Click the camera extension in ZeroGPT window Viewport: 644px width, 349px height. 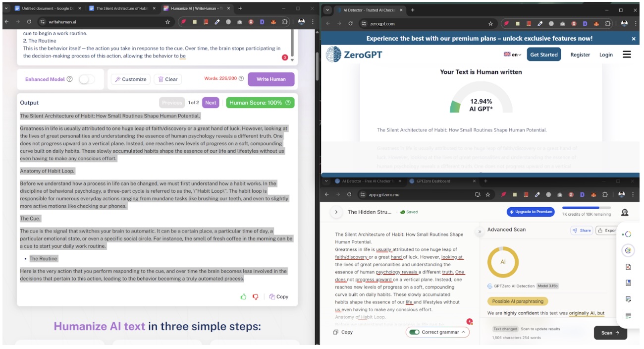[562, 23]
